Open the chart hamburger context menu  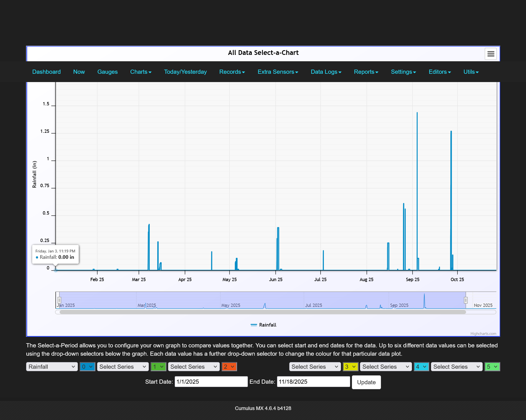point(491,54)
